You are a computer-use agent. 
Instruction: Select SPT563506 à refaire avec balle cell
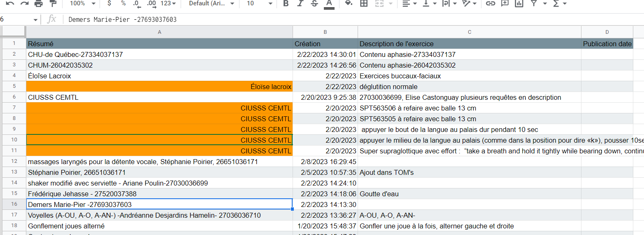pos(470,108)
